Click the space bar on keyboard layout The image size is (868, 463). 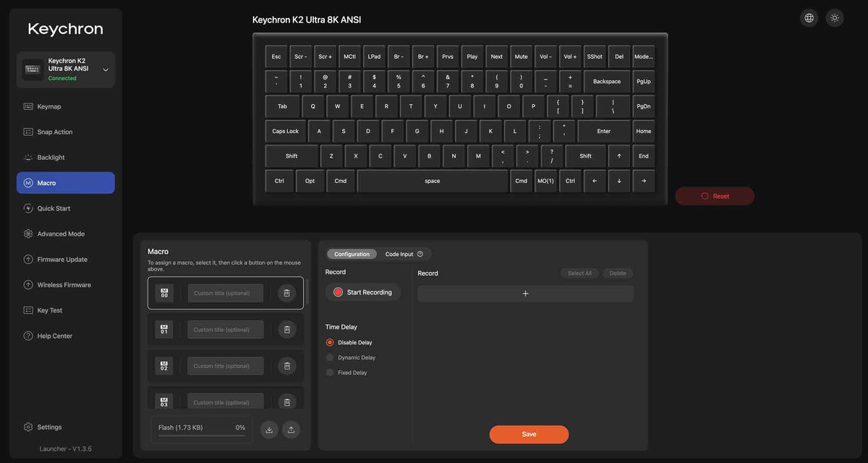[x=433, y=181]
